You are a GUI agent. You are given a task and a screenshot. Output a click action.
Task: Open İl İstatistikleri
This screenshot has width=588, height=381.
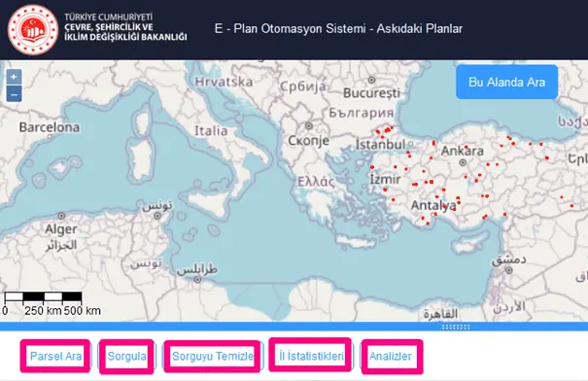coord(311,356)
